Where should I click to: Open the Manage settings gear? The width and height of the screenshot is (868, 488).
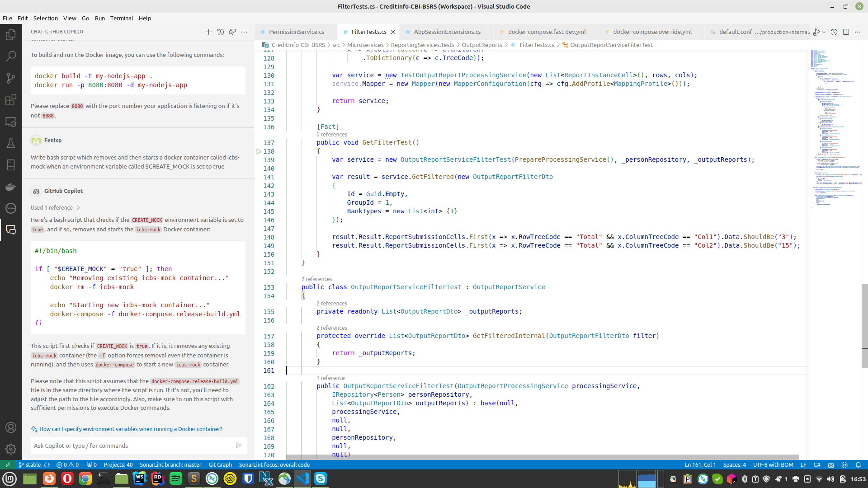[11, 449]
